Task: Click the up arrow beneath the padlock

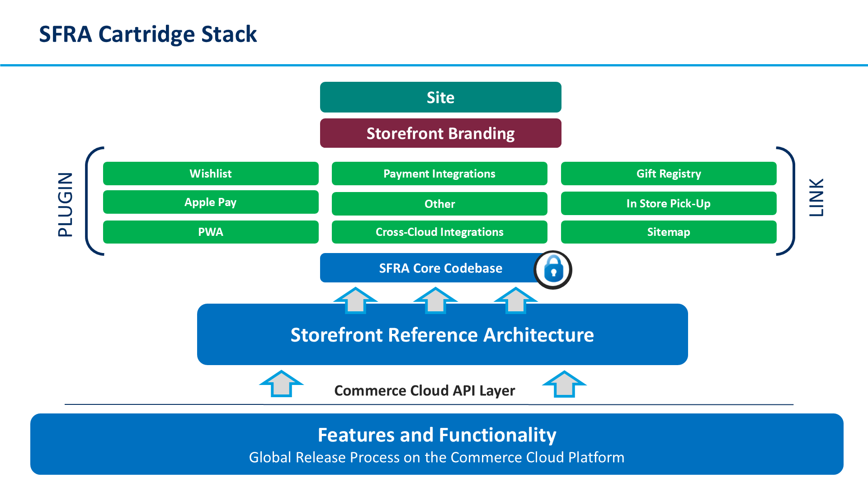Action: click(x=516, y=300)
